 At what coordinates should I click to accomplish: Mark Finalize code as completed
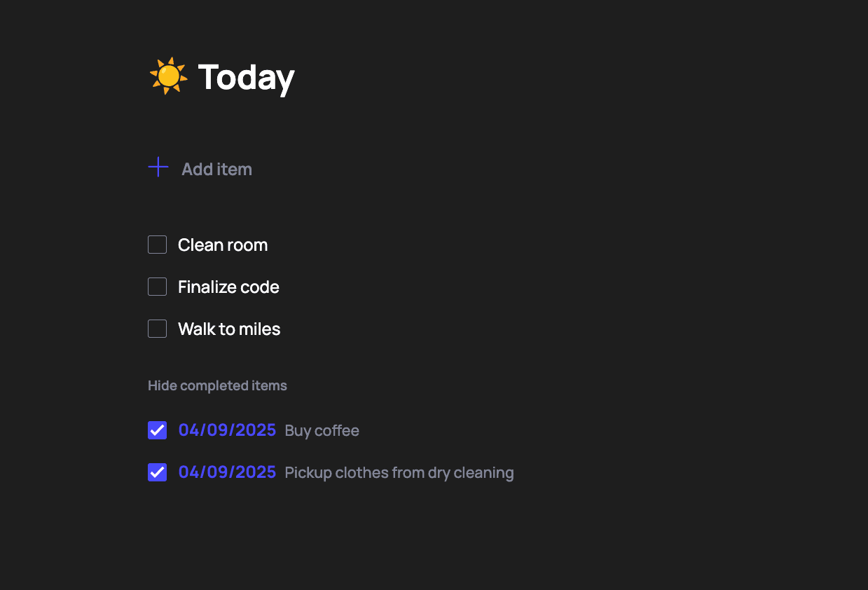[x=157, y=287]
